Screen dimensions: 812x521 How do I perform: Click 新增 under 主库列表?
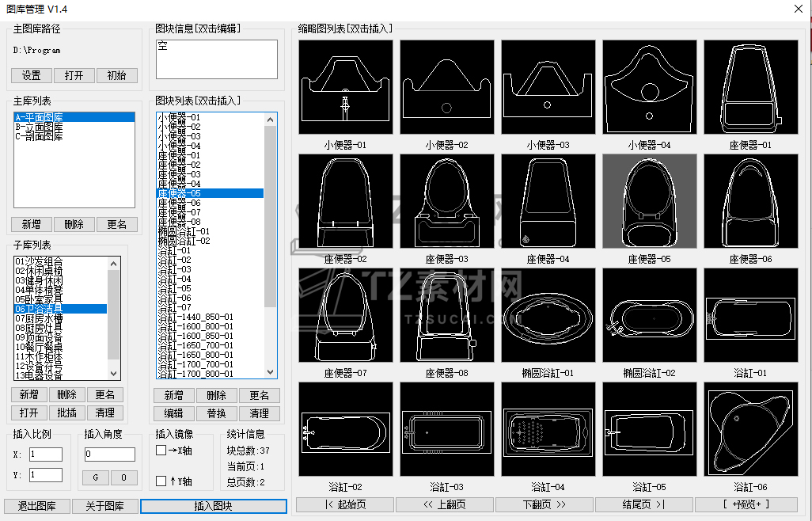point(32,224)
